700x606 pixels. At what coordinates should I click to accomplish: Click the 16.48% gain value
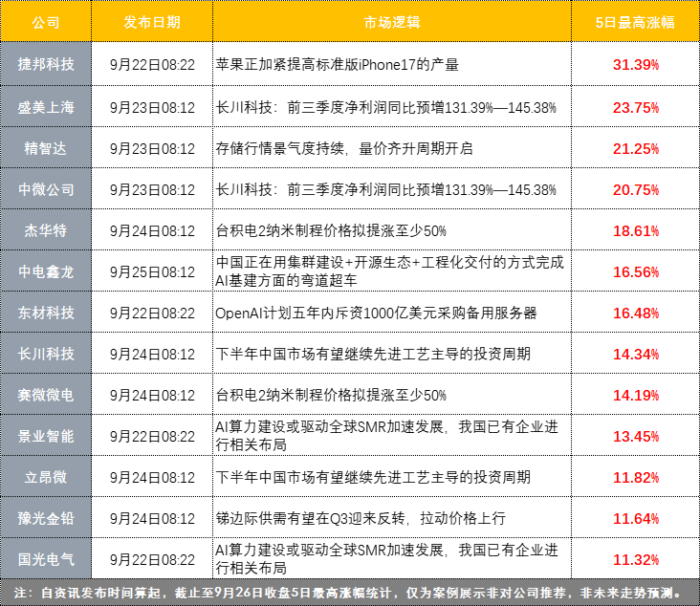click(636, 313)
